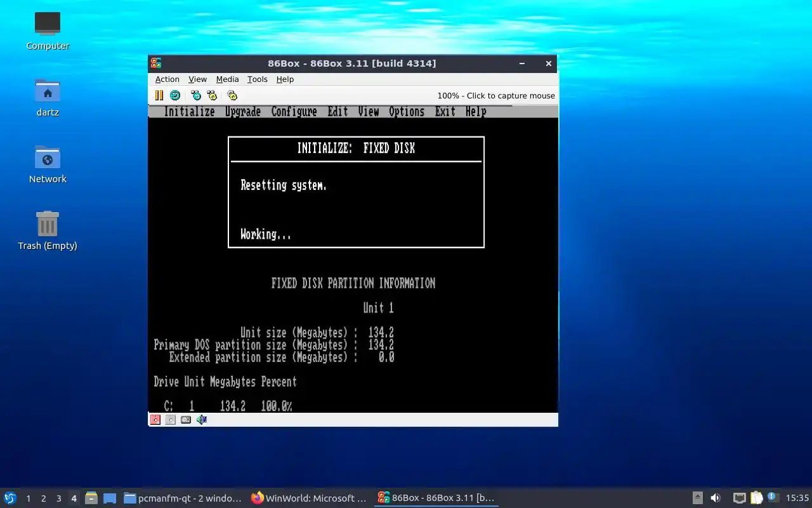812x508 pixels.
Task: Select Initialize in the emulated menu bar
Action: [189, 112]
